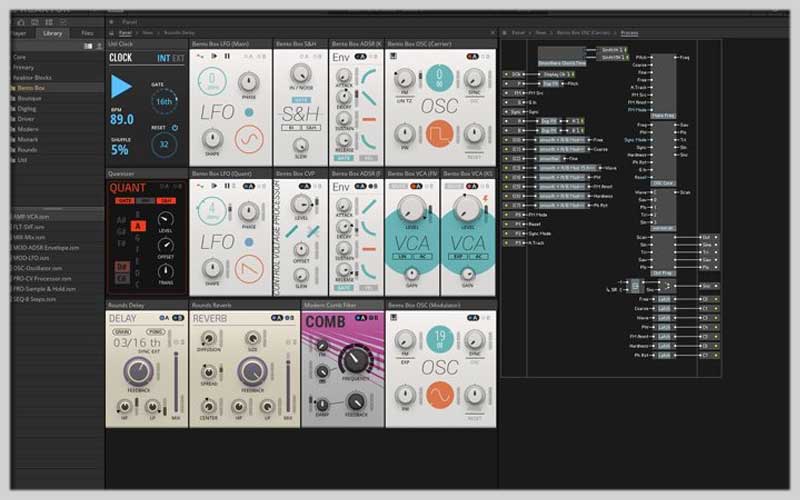800x500 pixels.
Task: Click the teal pitch display in OSC (Carrier)
Action: click(x=439, y=79)
